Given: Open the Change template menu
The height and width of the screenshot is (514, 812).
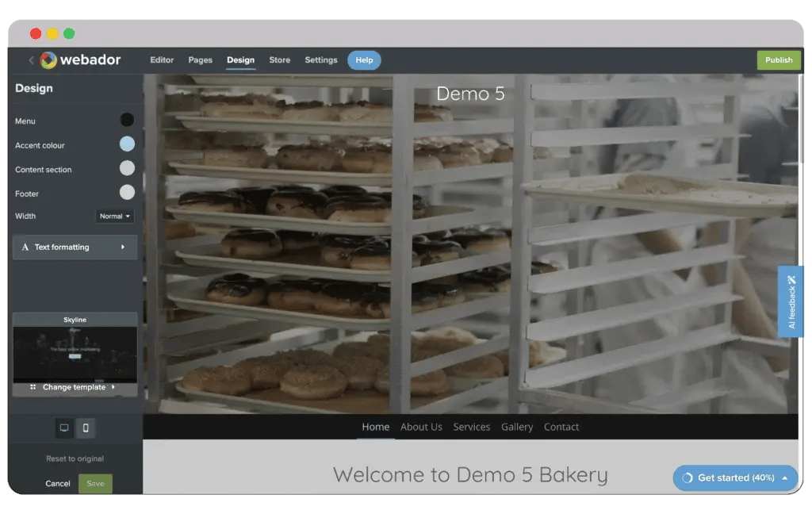Looking at the screenshot, I should tap(75, 387).
